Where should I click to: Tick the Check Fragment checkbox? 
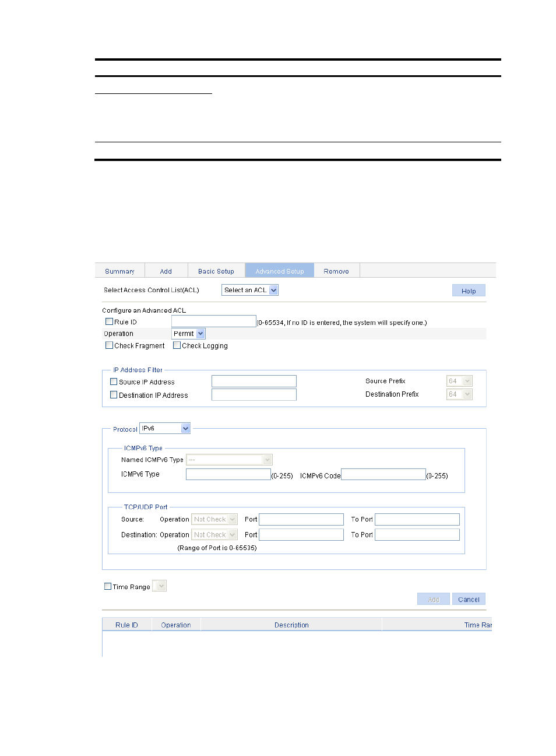109,345
